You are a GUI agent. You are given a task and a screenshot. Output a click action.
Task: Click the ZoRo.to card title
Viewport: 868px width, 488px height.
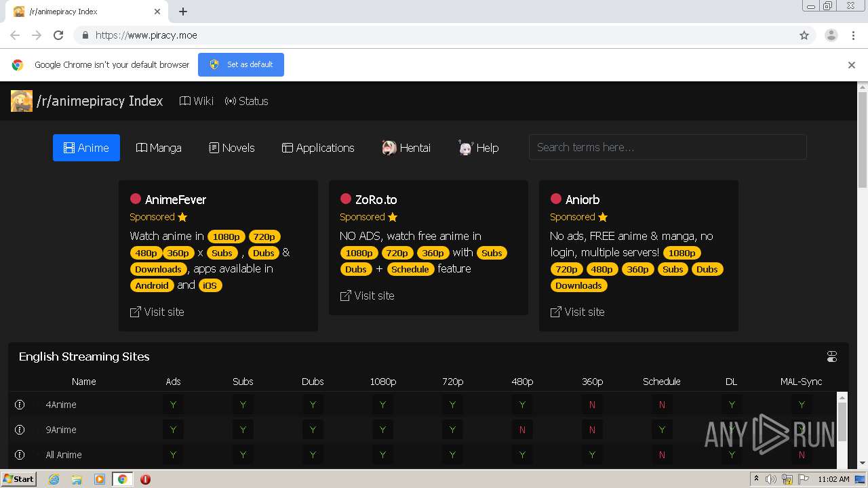tap(376, 199)
